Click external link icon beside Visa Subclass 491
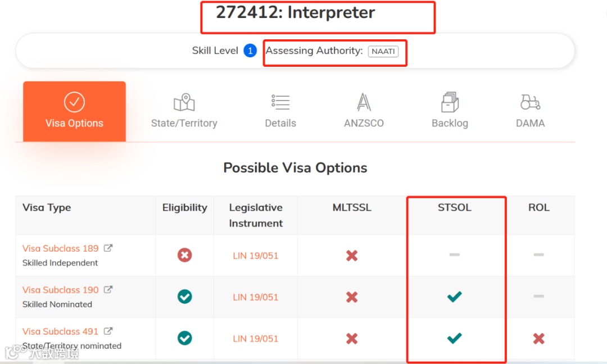Screen dimensions: 607x364 108,331
